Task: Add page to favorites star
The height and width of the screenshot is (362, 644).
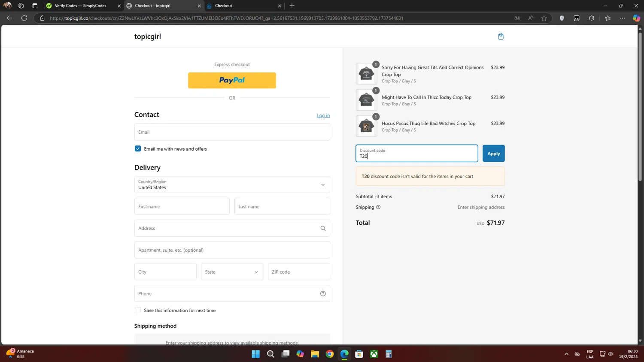Action: (544, 18)
